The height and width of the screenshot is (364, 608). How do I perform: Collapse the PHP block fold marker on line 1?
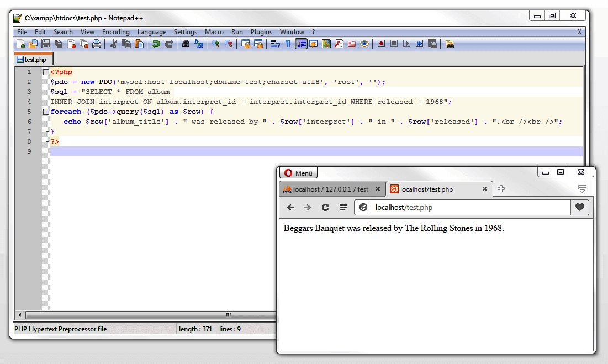(x=45, y=72)
